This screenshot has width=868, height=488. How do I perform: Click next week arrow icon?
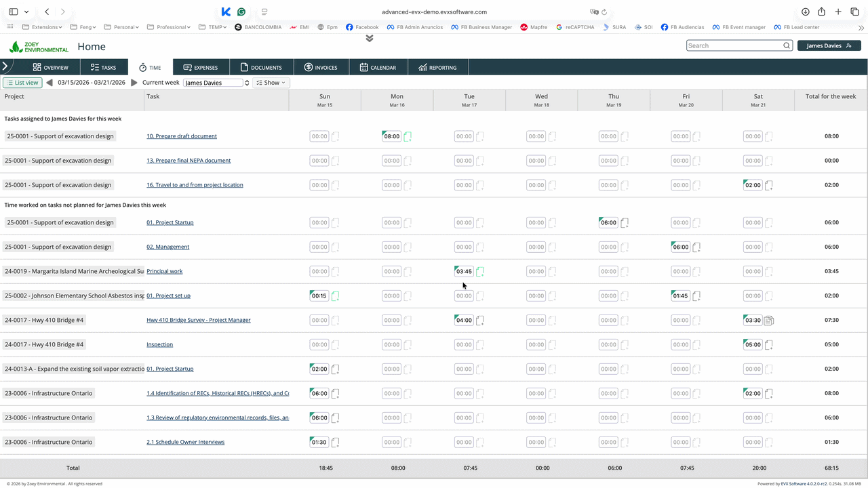134,83
